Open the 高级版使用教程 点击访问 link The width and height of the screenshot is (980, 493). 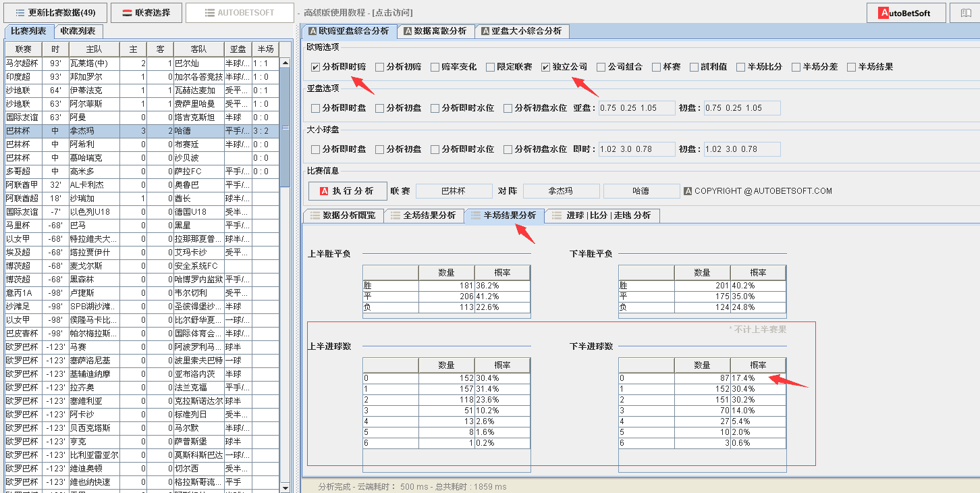[358, 13]
